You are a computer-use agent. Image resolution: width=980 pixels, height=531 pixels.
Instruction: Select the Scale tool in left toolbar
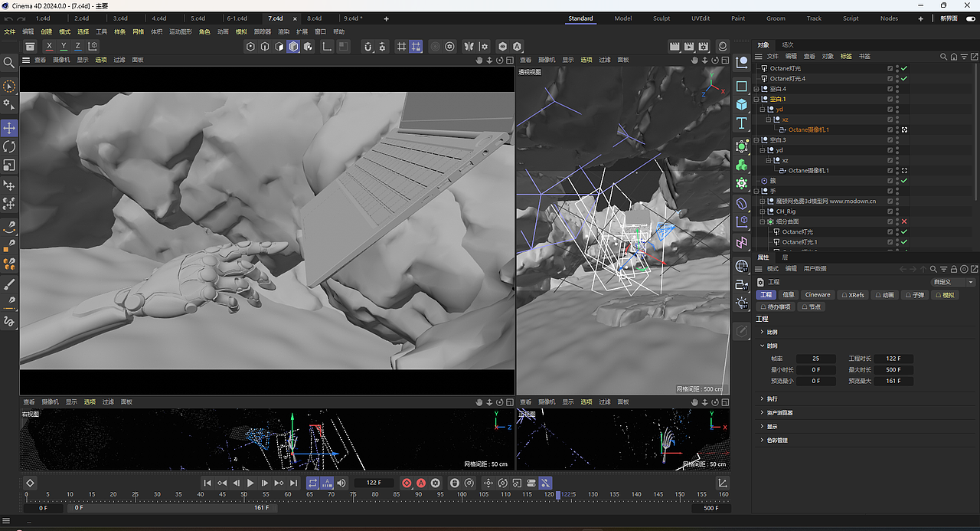(9, 166)
